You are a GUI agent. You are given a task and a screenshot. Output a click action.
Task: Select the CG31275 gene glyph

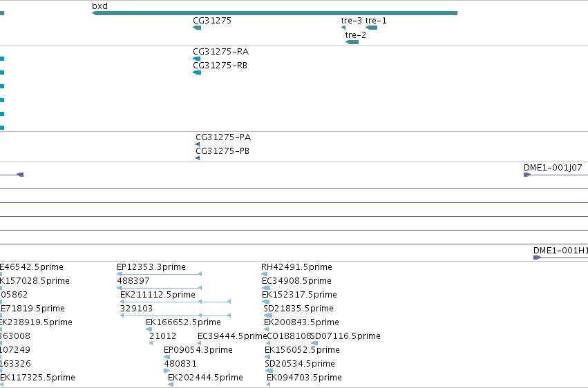coord(197,28)
